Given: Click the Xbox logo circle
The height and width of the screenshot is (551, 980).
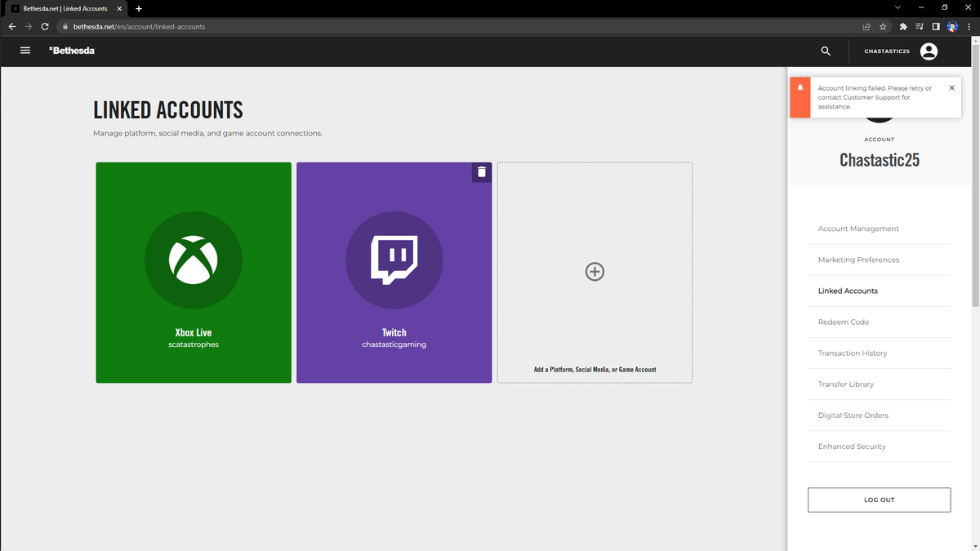Looking at the screenshot, I should coord(194,260).
